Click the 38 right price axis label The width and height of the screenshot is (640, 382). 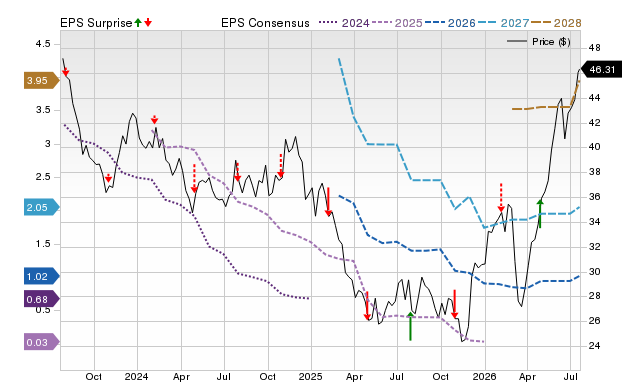click(x=595, y=172)
